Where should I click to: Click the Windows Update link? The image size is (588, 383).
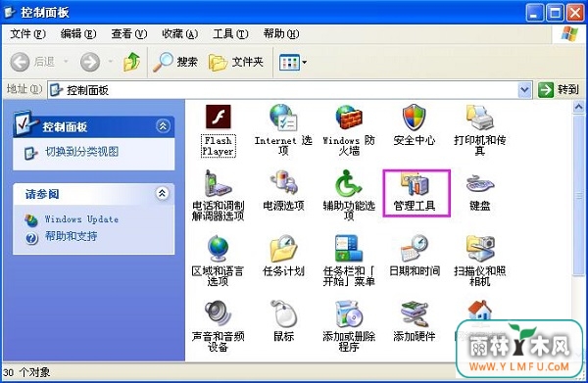[81, 219]
